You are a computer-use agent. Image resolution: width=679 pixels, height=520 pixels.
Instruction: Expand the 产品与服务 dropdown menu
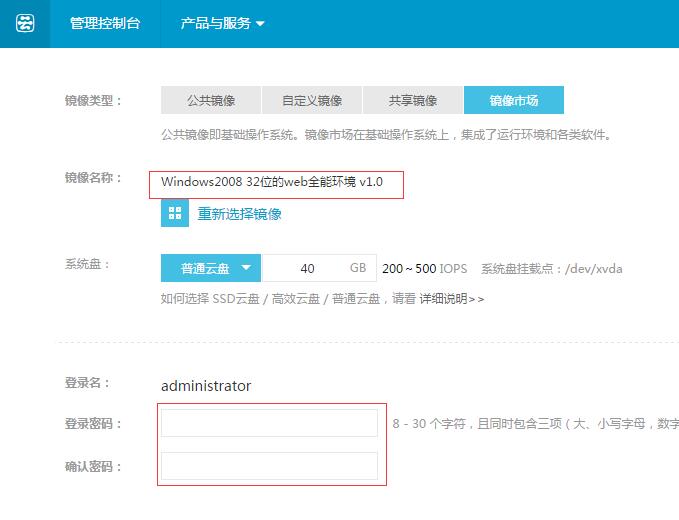[x=222, y=23]
